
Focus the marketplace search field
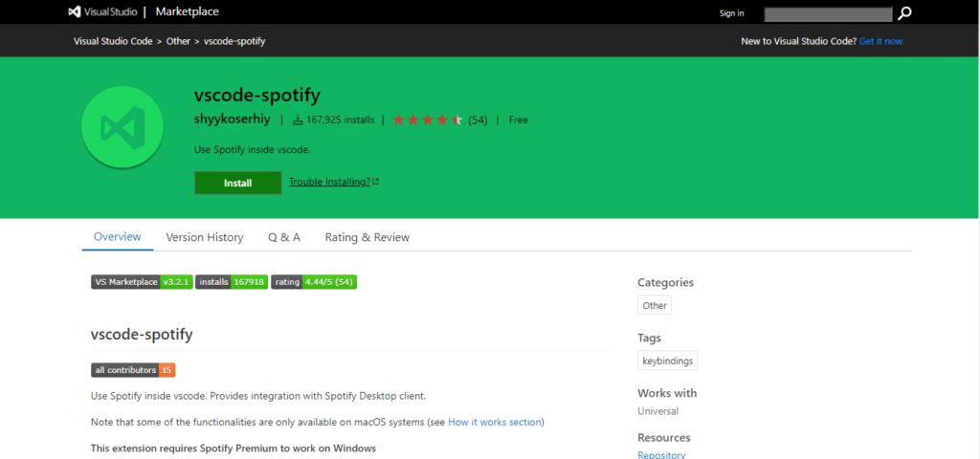click(x=828, y=13)
